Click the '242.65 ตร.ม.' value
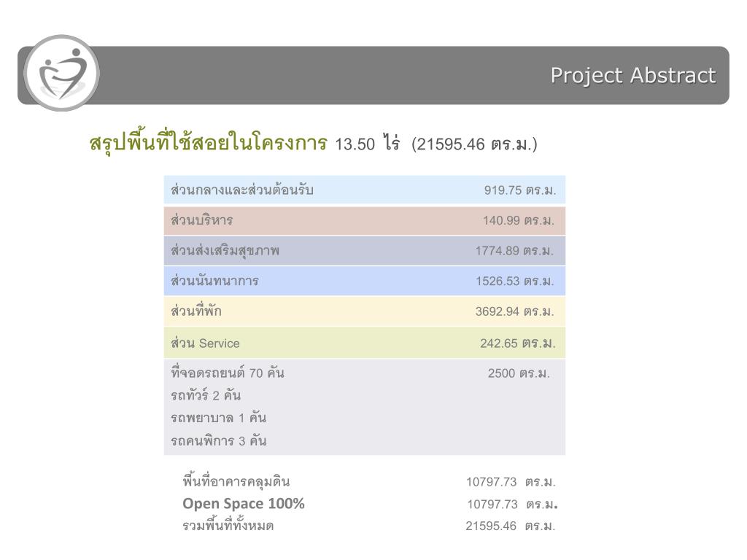 [518, 343]
